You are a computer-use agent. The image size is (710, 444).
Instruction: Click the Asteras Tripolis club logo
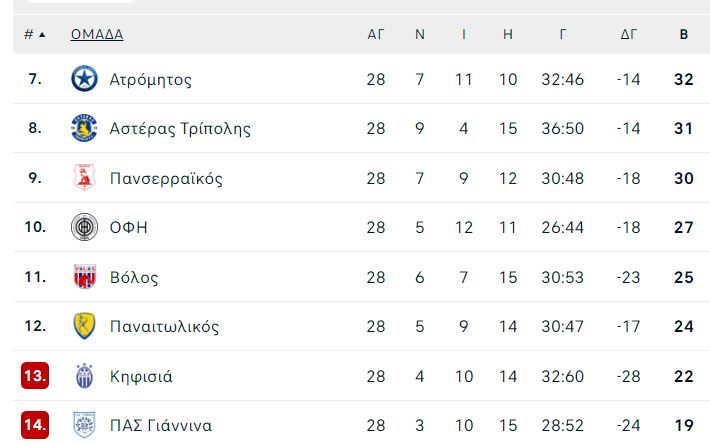(84, 128)
